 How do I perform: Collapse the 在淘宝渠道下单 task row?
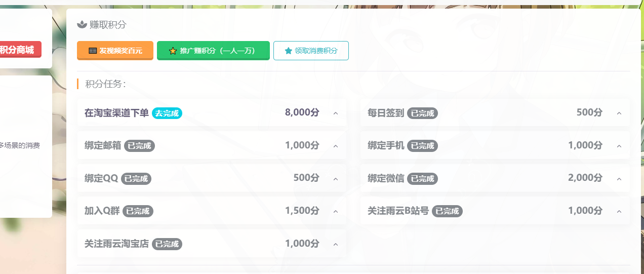pyautogui.click(x=336, y=113)
